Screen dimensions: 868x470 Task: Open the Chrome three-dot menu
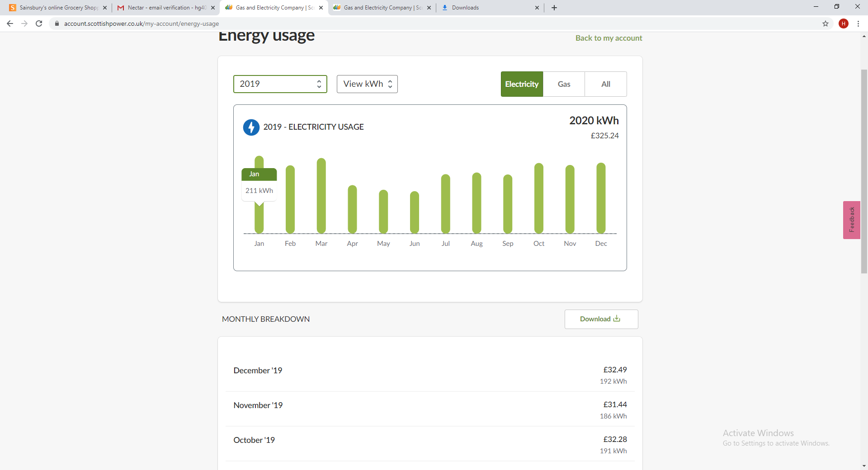click(858, 23)
